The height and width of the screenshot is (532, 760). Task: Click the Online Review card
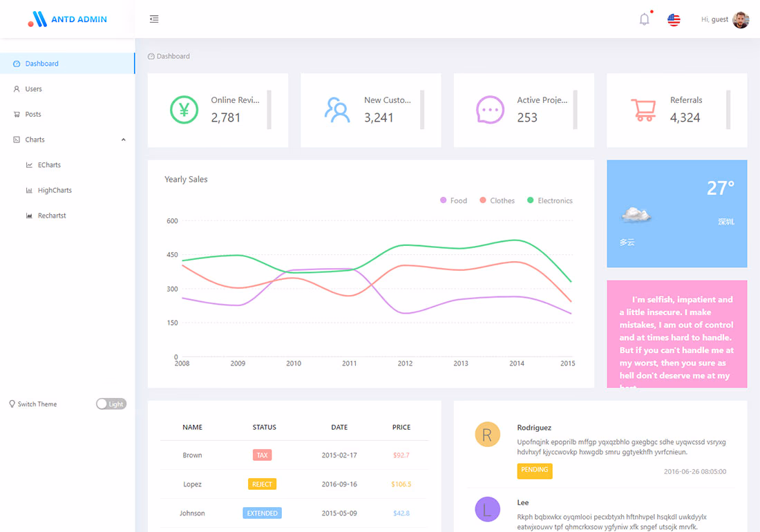(218, 110)
